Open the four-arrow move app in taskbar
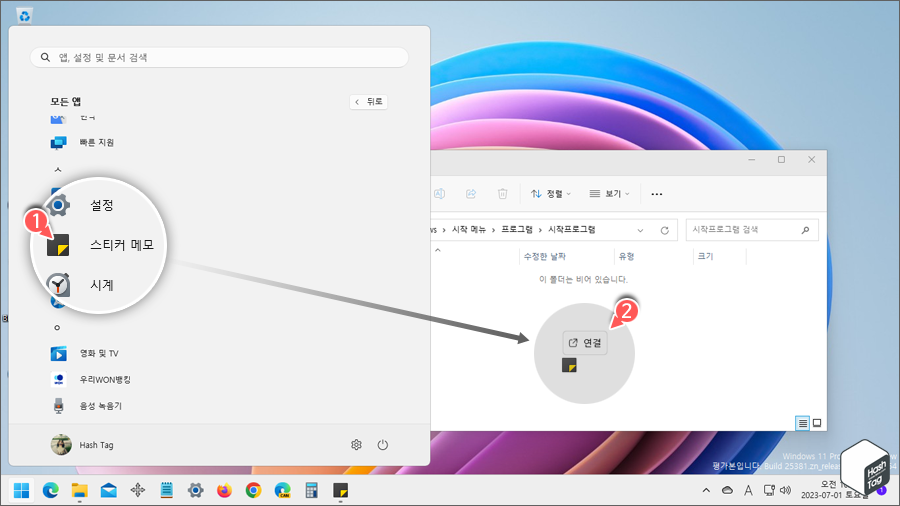 (138, 491)
